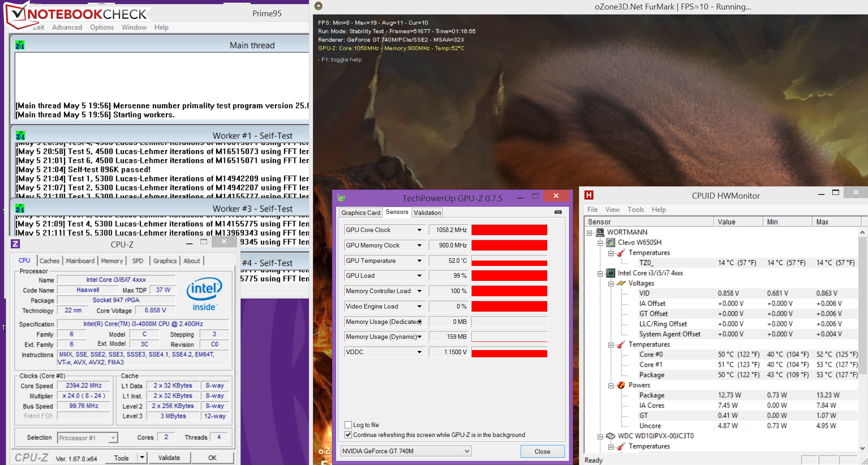Collapse the Voltages tree node
Screen dimensions: 868x465
[x=611, y=284]
